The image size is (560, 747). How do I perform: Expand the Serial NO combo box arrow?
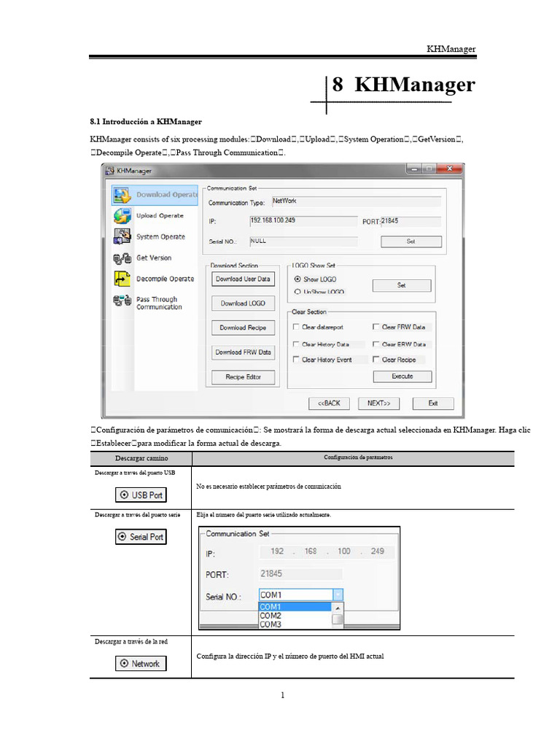click(x=338, y=595)
